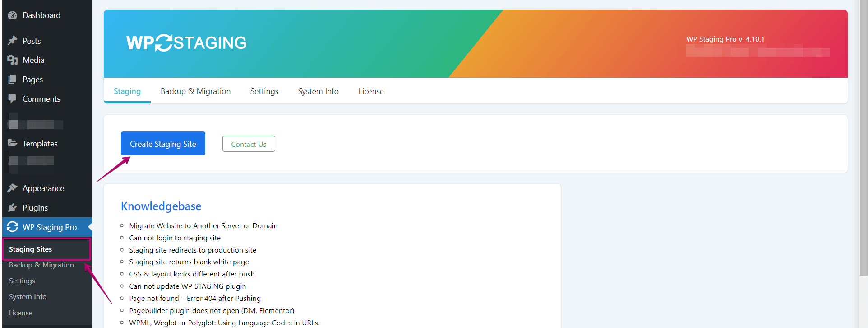This screenshot has height=328, width=868.
Task: Select the License tab
Action: click(371, 91)
